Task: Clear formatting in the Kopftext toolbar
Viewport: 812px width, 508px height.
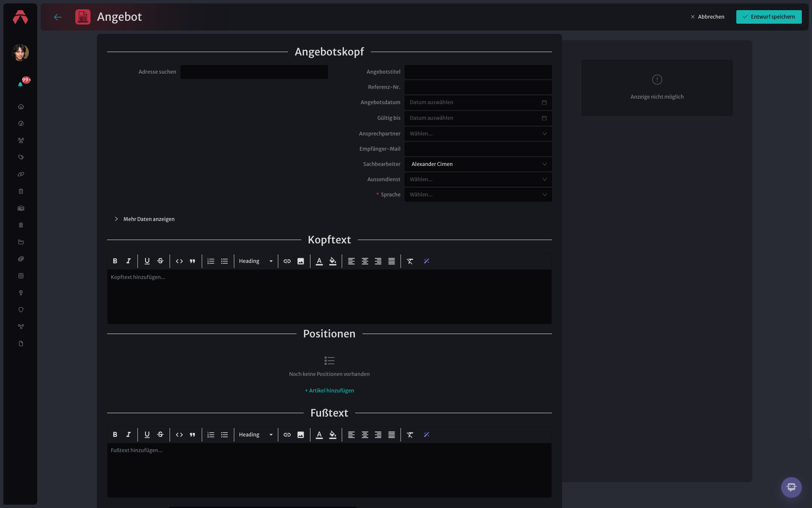Action: click(x=410, y=261)
